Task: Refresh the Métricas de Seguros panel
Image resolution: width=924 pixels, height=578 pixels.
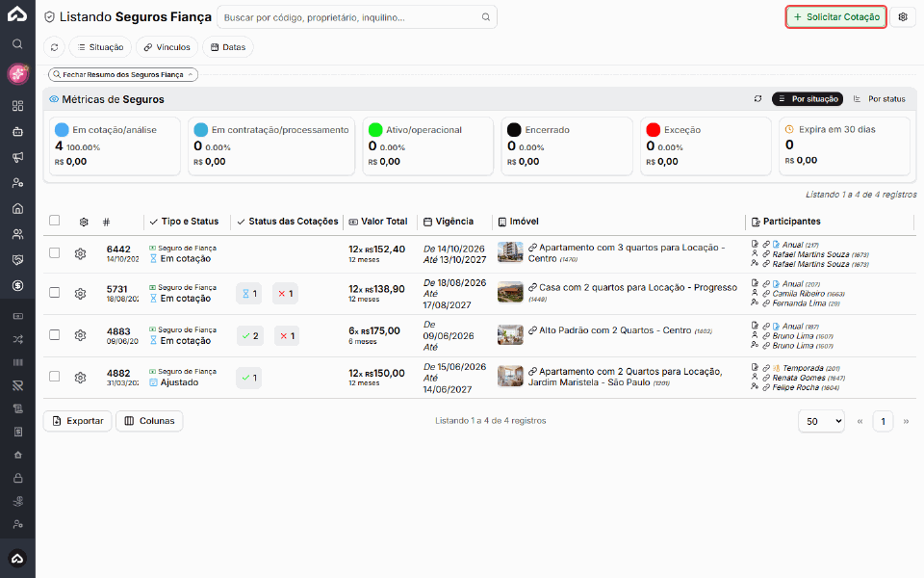Action: (x=757, y=99)
